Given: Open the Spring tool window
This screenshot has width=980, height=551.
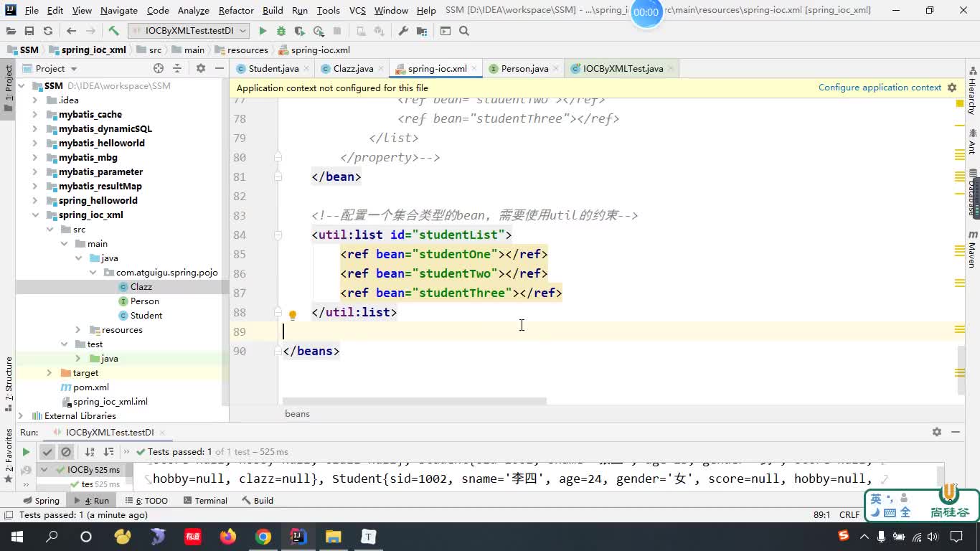Looking at the screenshot, I should tap(42, 501).
